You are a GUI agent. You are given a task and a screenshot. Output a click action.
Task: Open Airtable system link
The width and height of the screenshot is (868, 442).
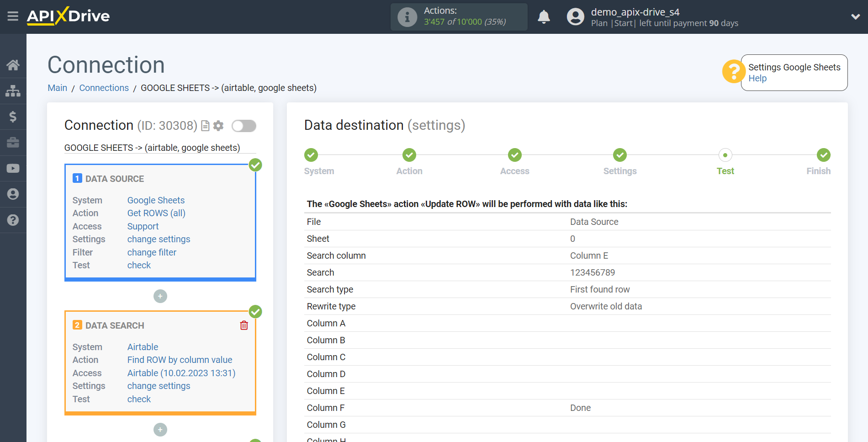143,347
